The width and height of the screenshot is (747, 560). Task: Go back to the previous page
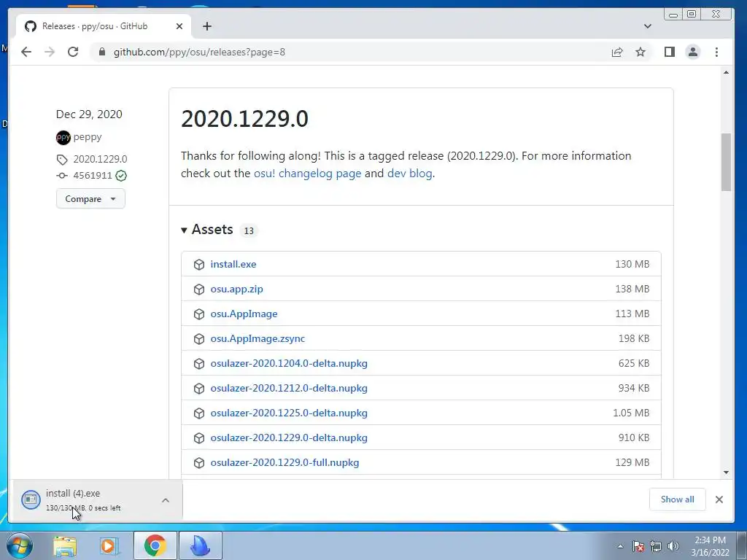click(x=26, y=52)
